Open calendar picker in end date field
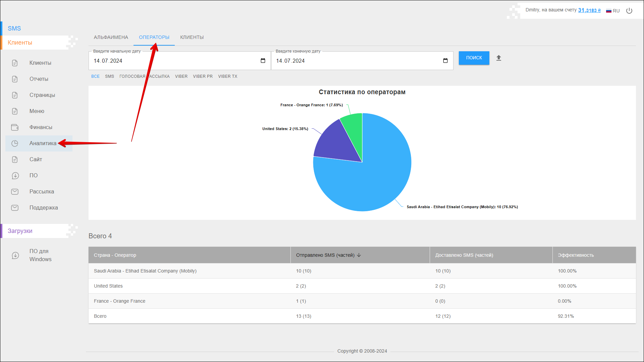Screen dimensions: 644x362 [x=445, y=61]
